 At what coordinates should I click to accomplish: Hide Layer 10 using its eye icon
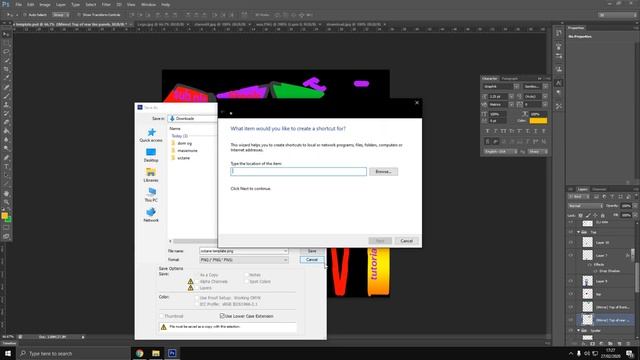click(x=571, y=242)
